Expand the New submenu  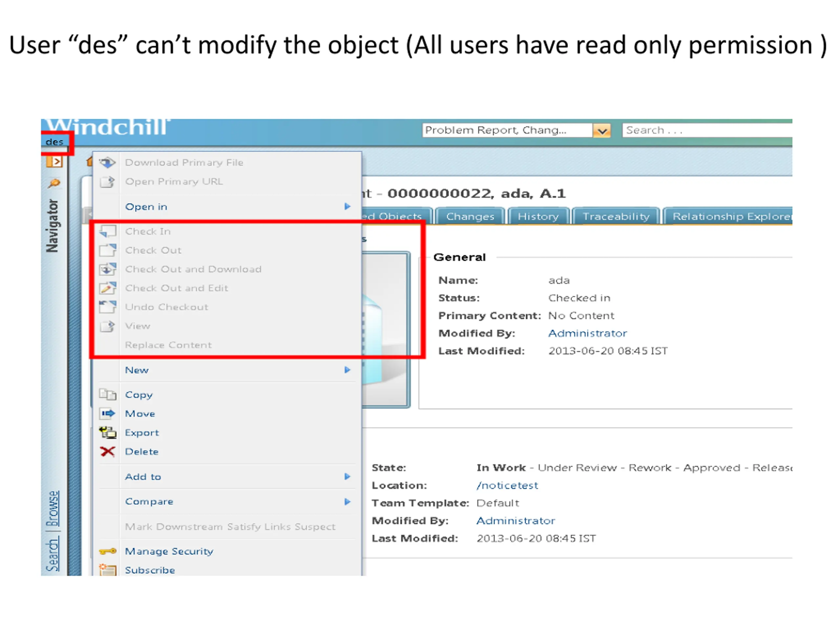[347, 370]
